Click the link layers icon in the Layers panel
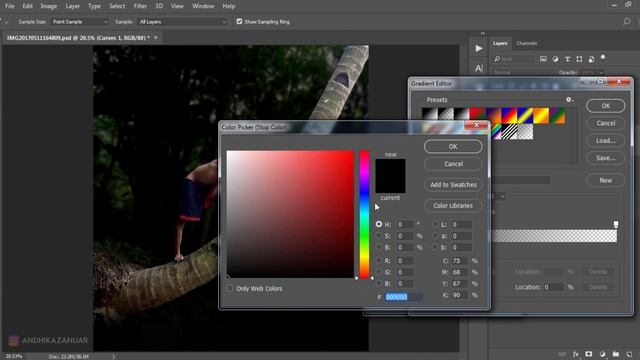The image size is (640, 360). click(x=562, y=354)
